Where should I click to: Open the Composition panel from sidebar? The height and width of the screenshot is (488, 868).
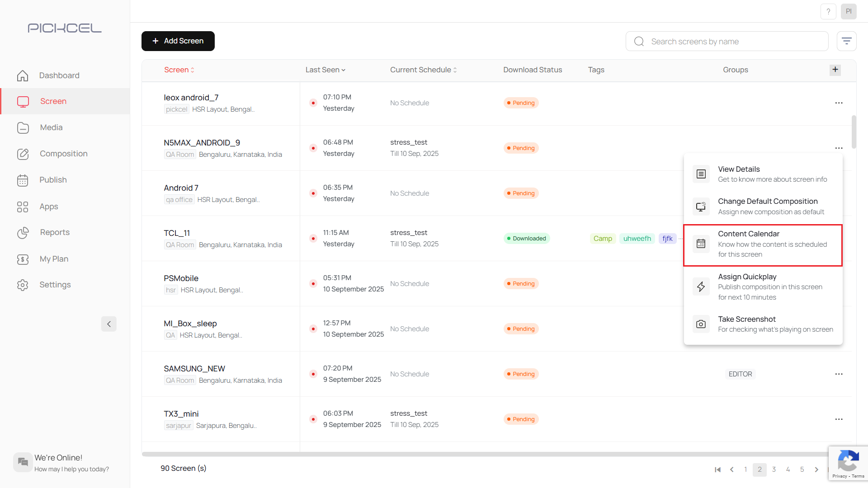[x=63, y=154]
